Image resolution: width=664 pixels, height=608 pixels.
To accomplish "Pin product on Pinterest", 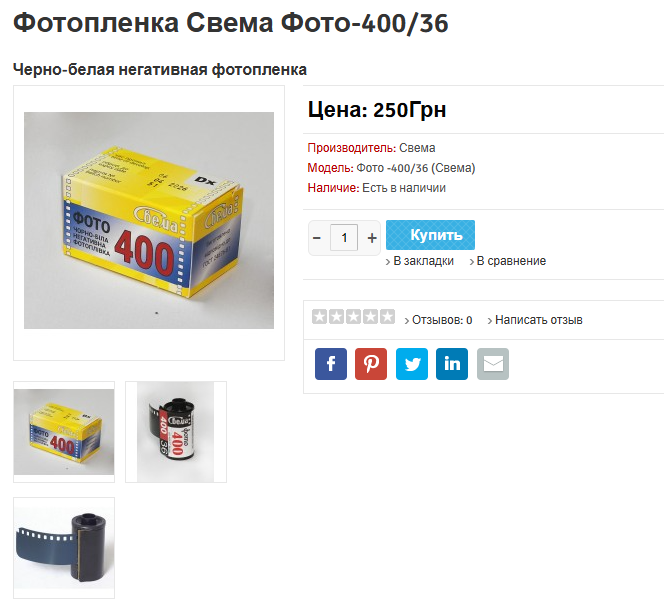I will coord(371,364).
